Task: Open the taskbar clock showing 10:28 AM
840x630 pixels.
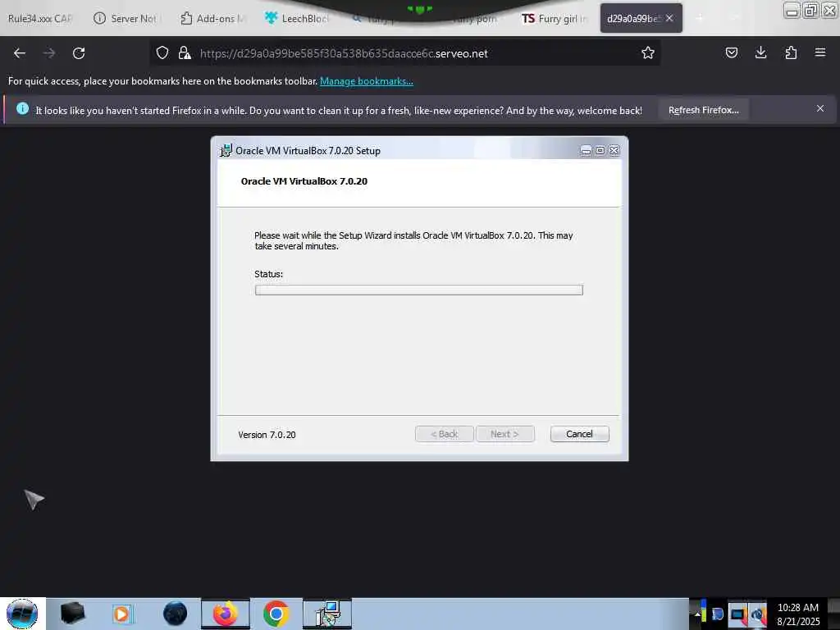Action: (x=798, y=614)
